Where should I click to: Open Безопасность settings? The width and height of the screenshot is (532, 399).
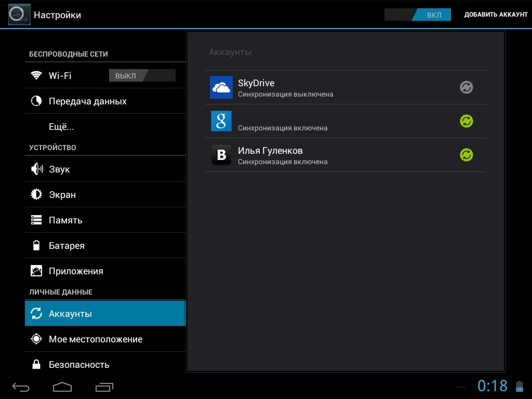[x=105, y=364]
